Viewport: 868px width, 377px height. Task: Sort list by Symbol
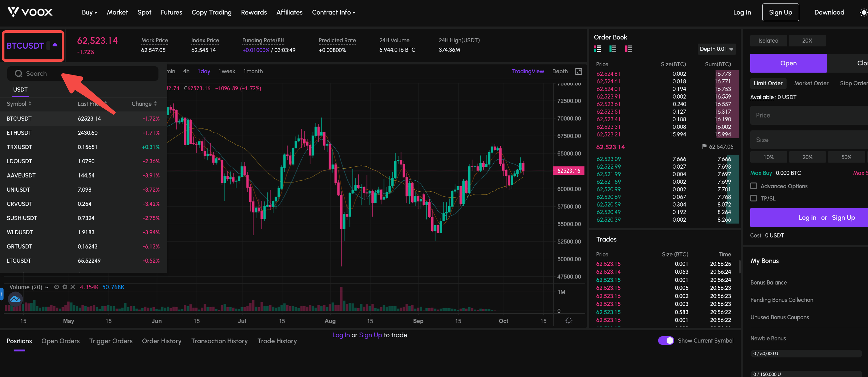pos(19,104)
